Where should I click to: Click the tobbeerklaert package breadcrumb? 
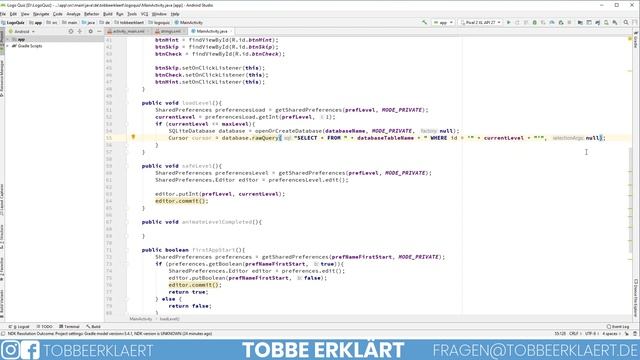click(129, 22)
